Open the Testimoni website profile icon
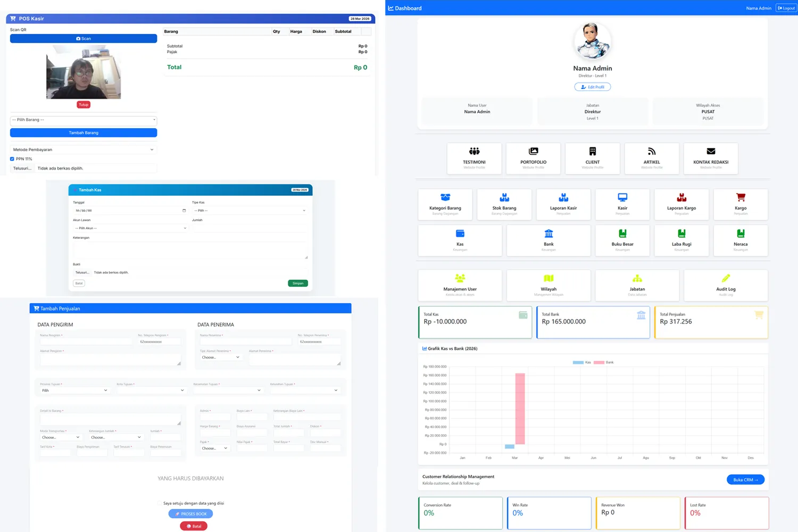Screen dimensions: 798x532 coord(474,152)
